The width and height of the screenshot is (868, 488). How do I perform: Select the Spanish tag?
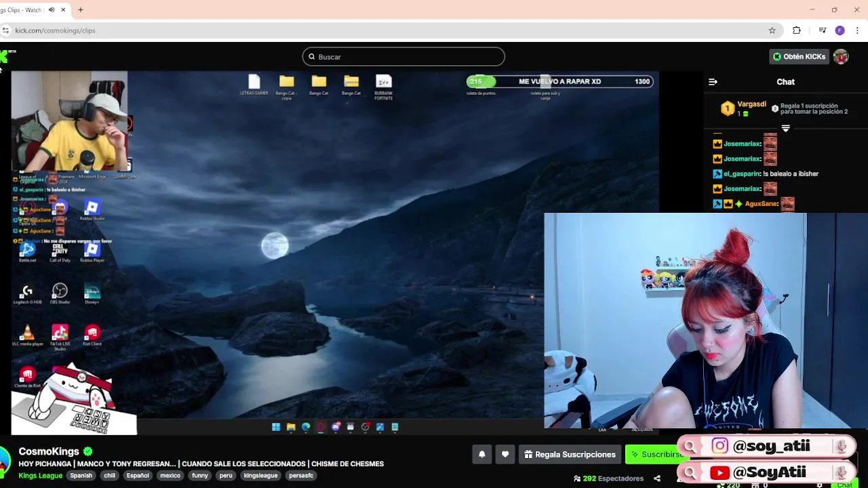81,475
